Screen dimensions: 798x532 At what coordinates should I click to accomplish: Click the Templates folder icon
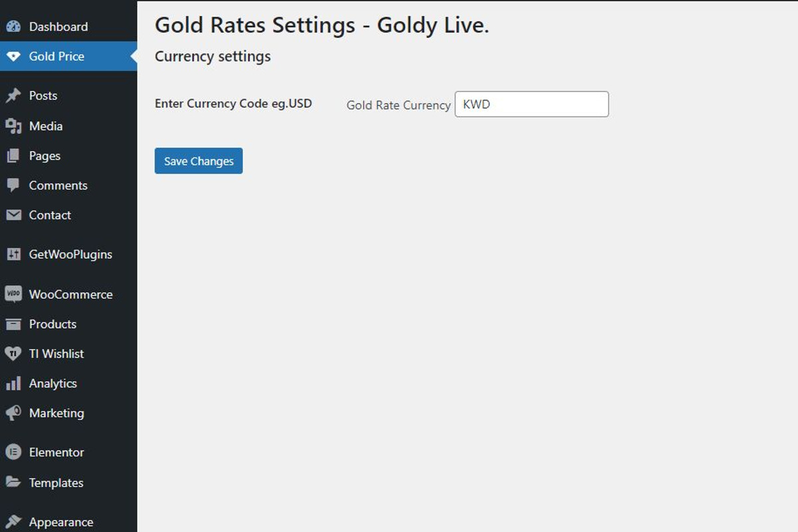click(x=13, y=482)
